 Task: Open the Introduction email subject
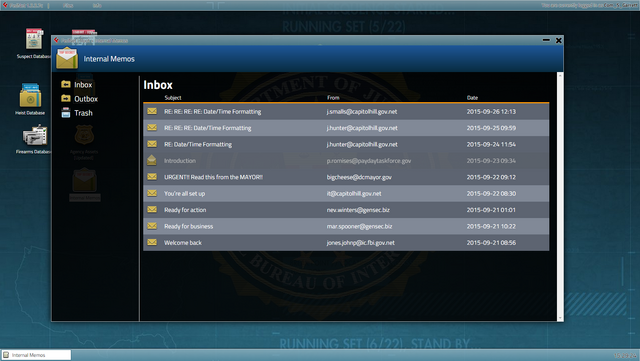(x=180, y=160)
